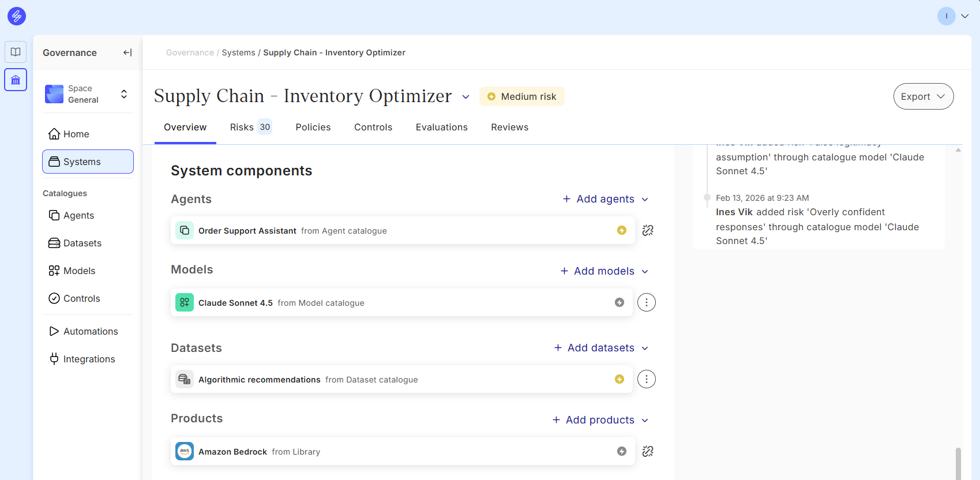The width and height of the screenshot is (980, 480).
Task: Open the three-dot menu for Claude Sonnet 4.5
Action: (646, 302)
